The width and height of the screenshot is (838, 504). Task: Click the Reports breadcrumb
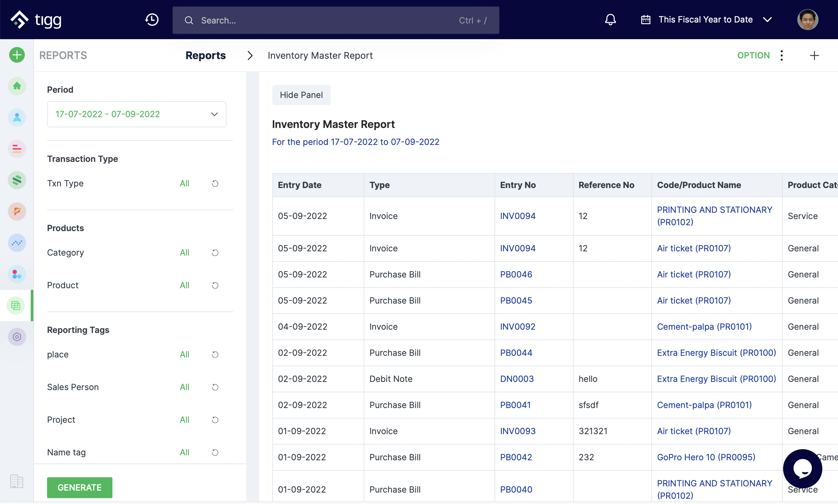click(x=205, y=55)
